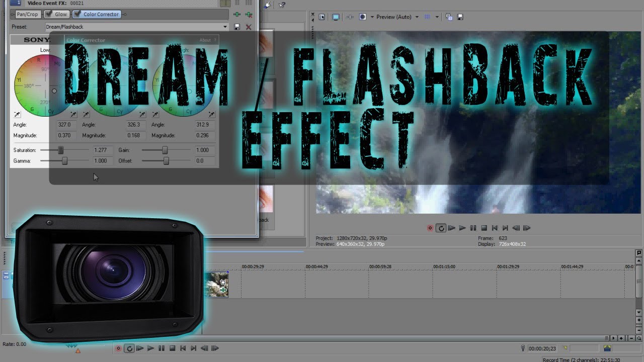This screenshot has height=362, width=644.
Task: Click the Preset combo box arrow
Action: [x=225, y=27]
